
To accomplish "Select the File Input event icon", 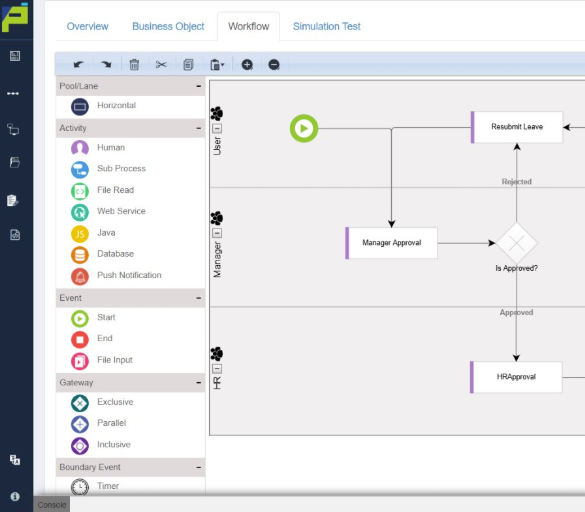I will coord(80,361).
